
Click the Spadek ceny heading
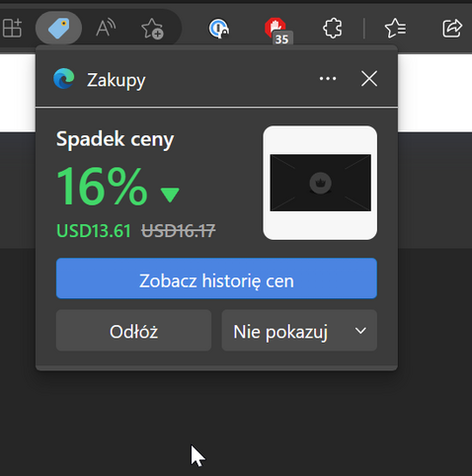click(x=115, y=140)
